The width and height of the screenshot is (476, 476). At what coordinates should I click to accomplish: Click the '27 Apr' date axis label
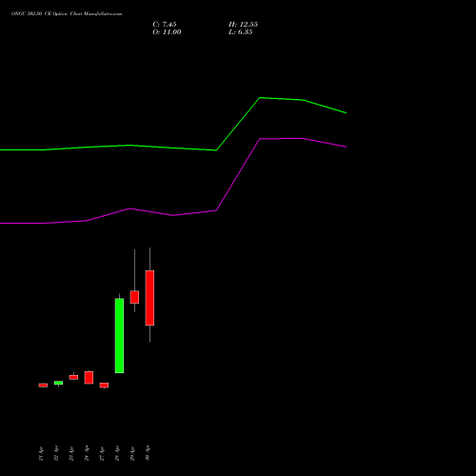[x=102, y=453]
